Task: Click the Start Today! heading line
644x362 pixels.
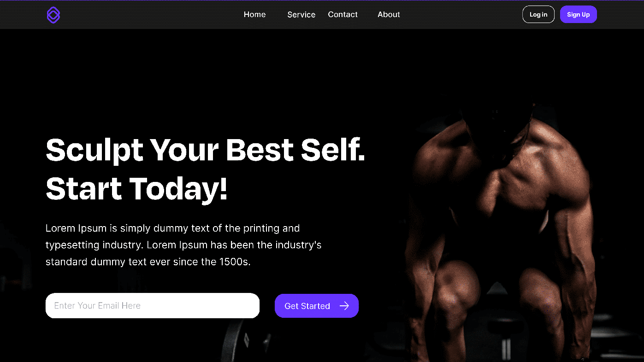Action: pyautogui.click(x=137, y=188)
